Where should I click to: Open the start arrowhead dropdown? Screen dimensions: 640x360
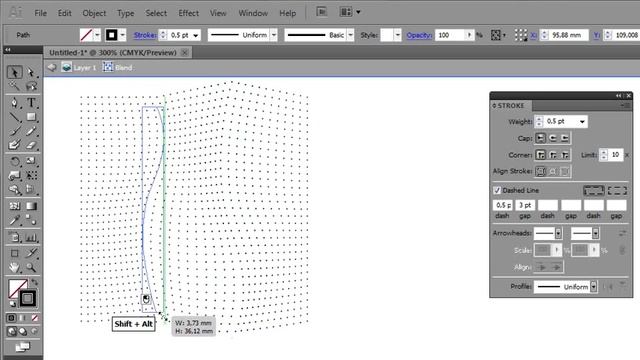(558, 233)
